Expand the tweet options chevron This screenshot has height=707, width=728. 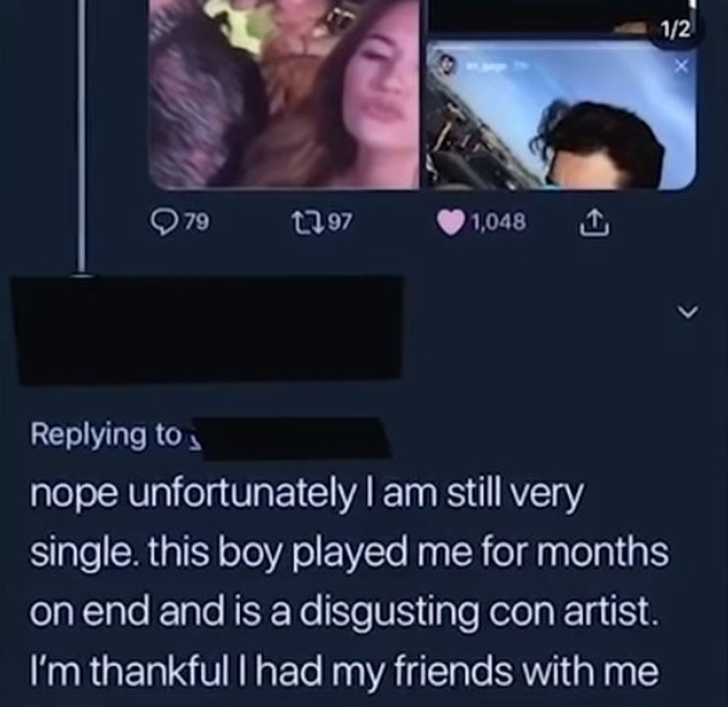point(690,314)
